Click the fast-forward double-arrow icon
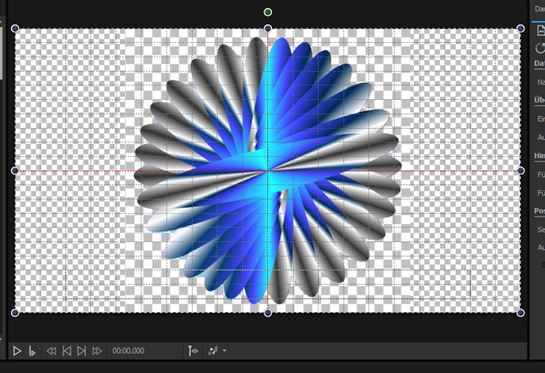 coord(97,351)
